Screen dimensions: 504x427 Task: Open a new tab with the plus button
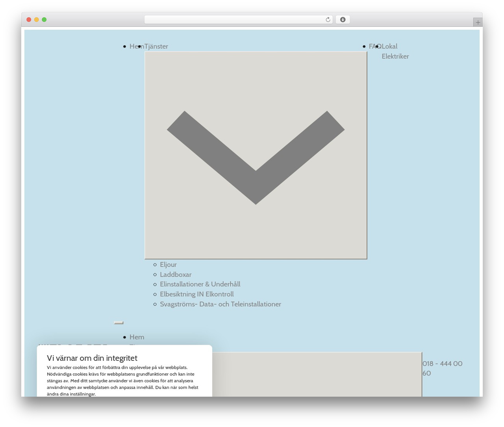pyautogui.click(x=478, y=22)
